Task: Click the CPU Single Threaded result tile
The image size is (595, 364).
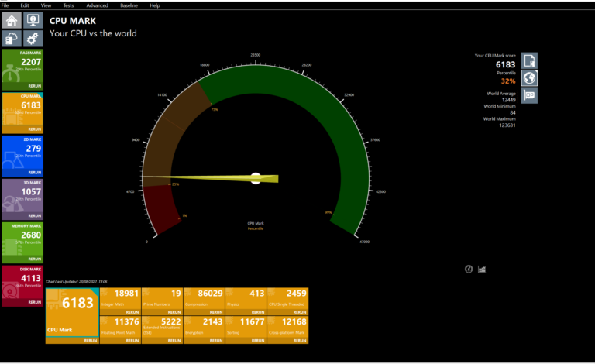Action: [287, 298]
